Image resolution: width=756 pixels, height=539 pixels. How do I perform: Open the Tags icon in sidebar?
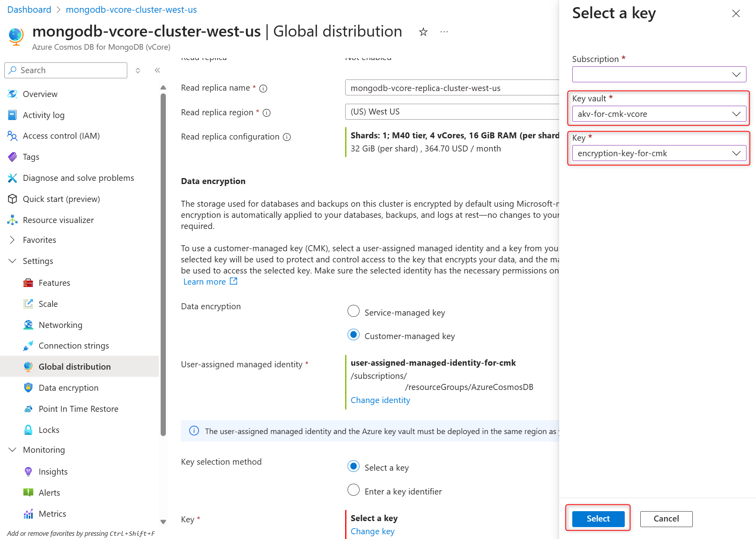click(12, 157)
